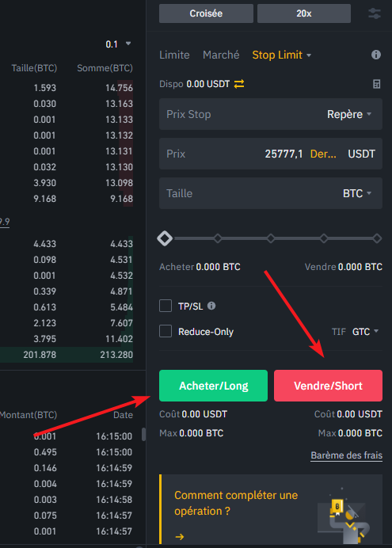Open the TIF GTC dropdown

pos(365,331)
